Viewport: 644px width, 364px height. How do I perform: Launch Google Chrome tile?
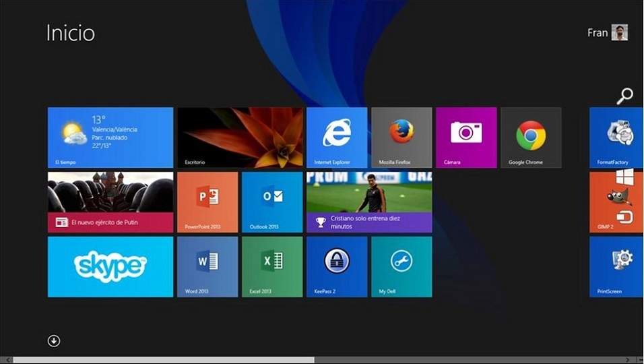pyautogui.click(x=531, y=138)
